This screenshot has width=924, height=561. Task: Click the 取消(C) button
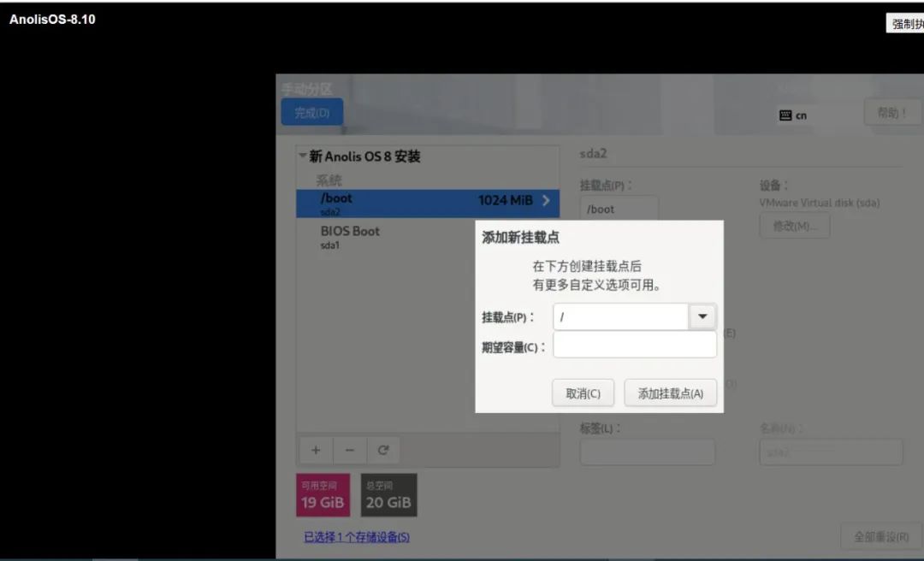click(x=583, y=393)
